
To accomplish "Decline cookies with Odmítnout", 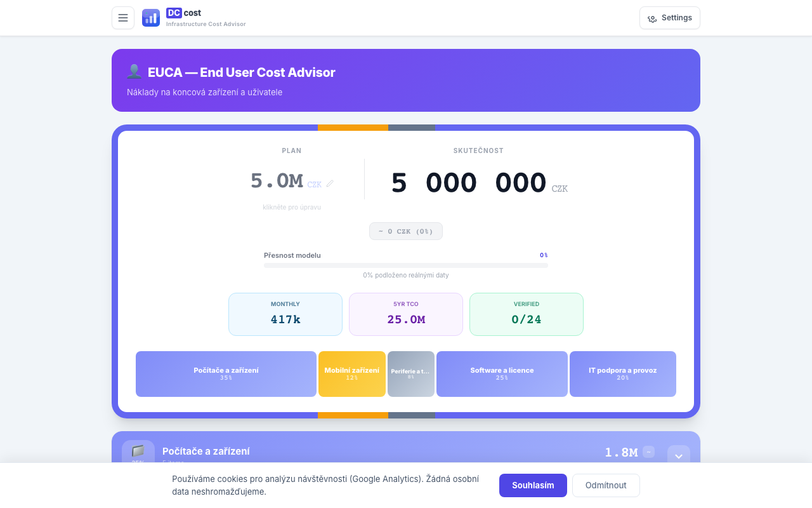I will (606, 485).
